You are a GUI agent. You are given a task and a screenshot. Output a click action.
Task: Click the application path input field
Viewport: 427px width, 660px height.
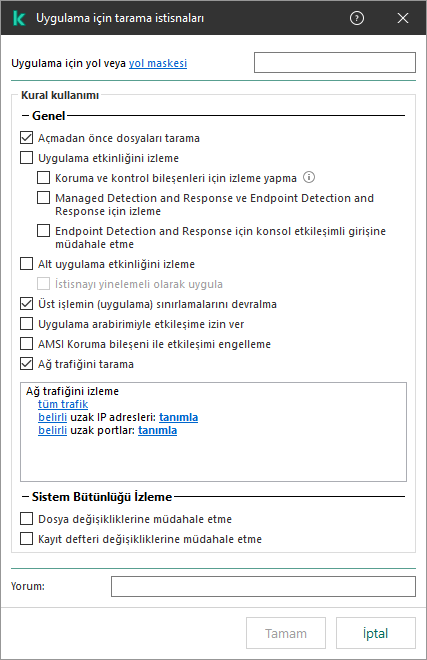point(335,62)
